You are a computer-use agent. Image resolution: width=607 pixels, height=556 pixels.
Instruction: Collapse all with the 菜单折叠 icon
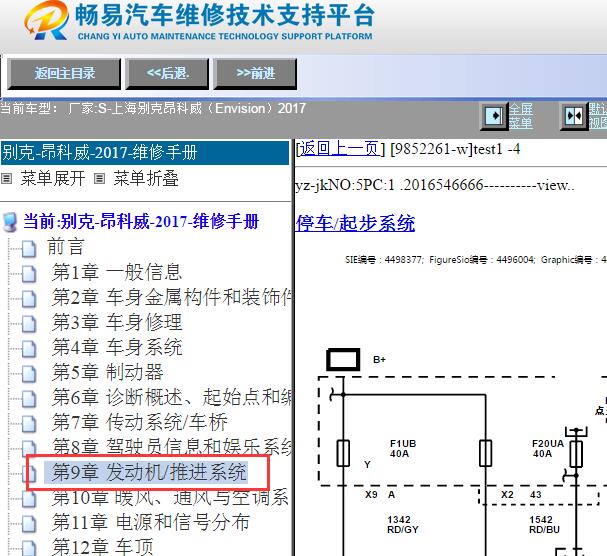tap(99, 178)
